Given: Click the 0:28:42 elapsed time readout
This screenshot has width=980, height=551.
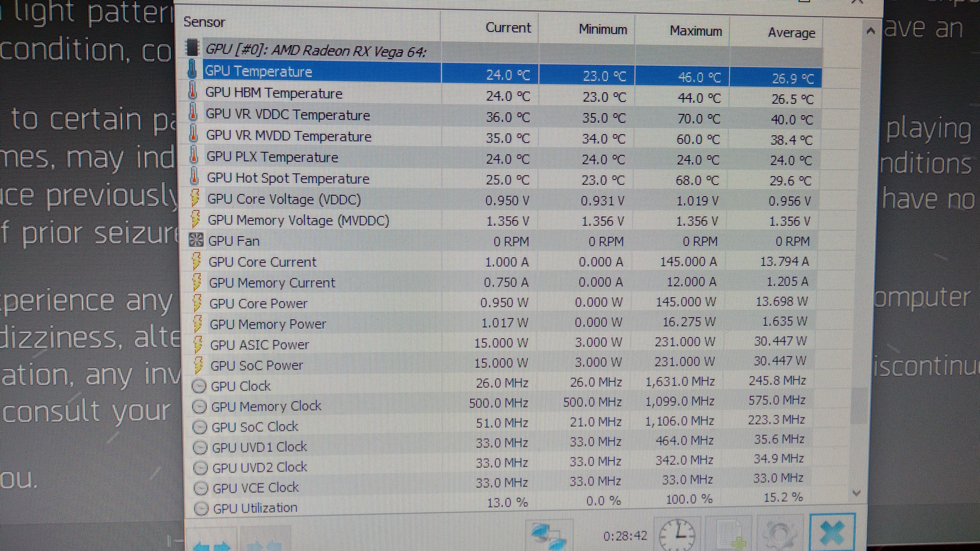Looking at the screenshot, I should (625, 536).
